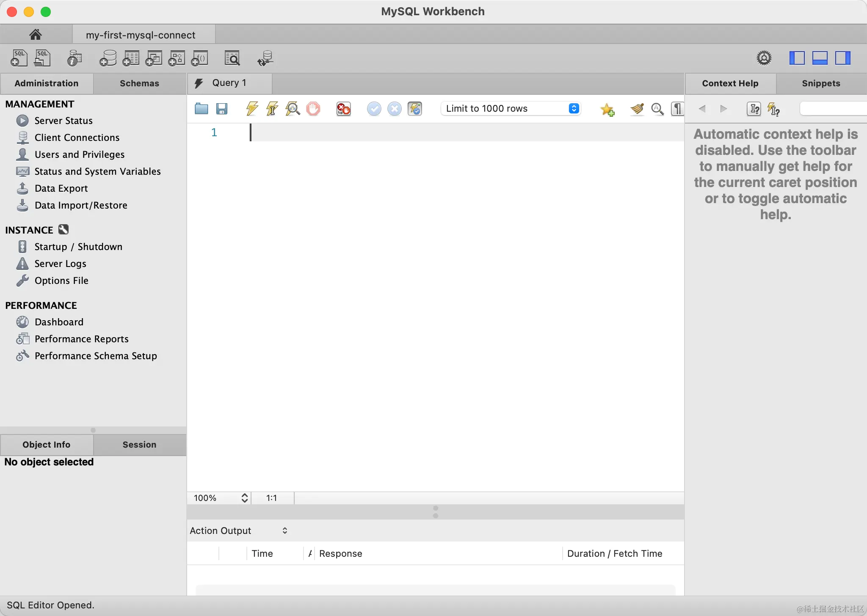
Task: Stop the query being executed
Action: [x=313, y=109]
